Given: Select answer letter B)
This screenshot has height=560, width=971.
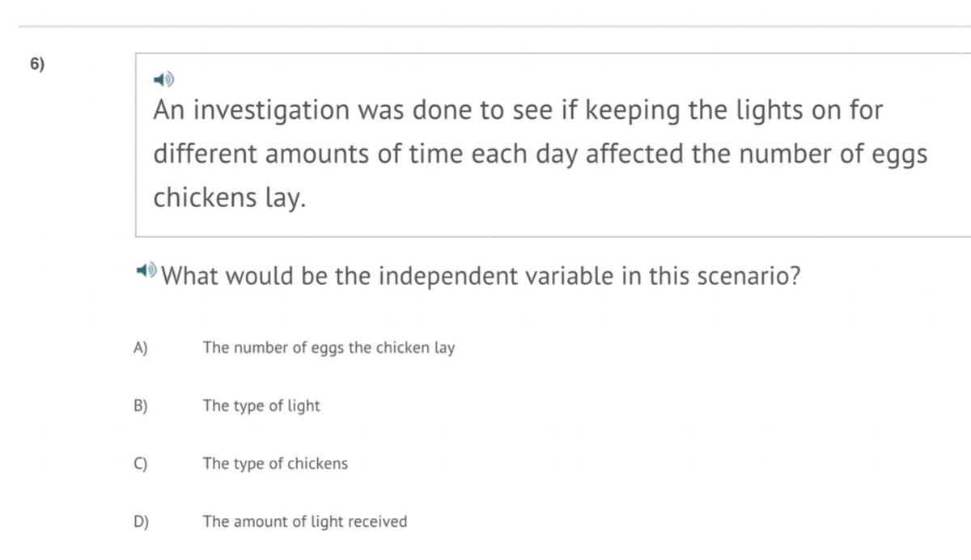Looking at the screenshot, I should (x=141, y=406).
